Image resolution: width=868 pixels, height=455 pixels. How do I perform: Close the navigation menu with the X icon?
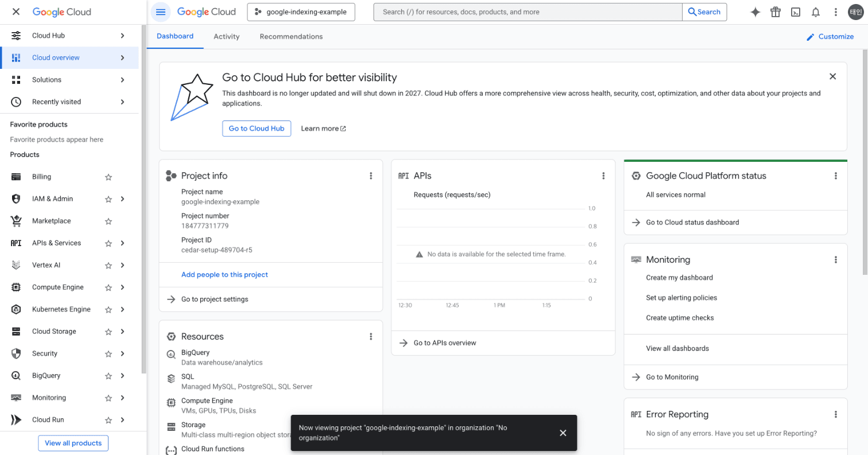point(16,11)
